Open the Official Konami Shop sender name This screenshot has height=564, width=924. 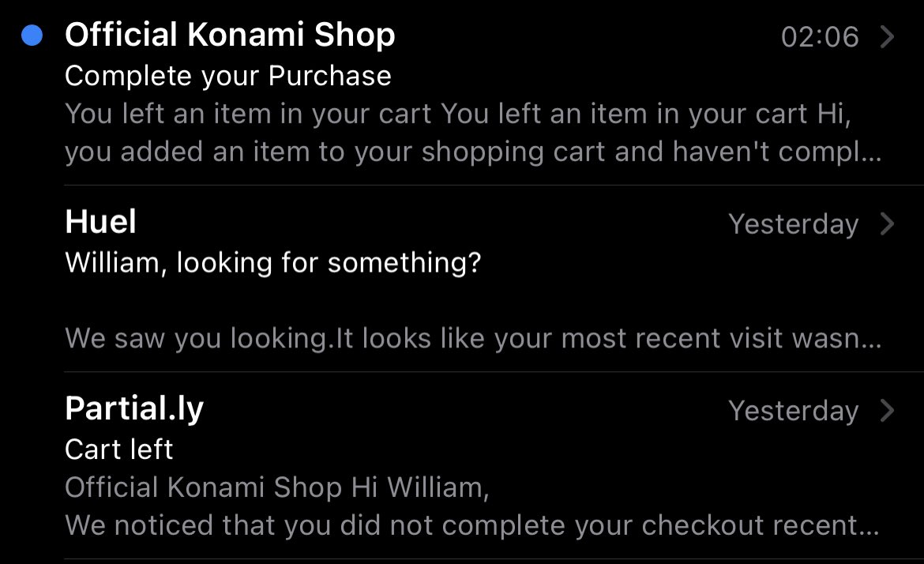pyautogui.click(x=230, y=36)
